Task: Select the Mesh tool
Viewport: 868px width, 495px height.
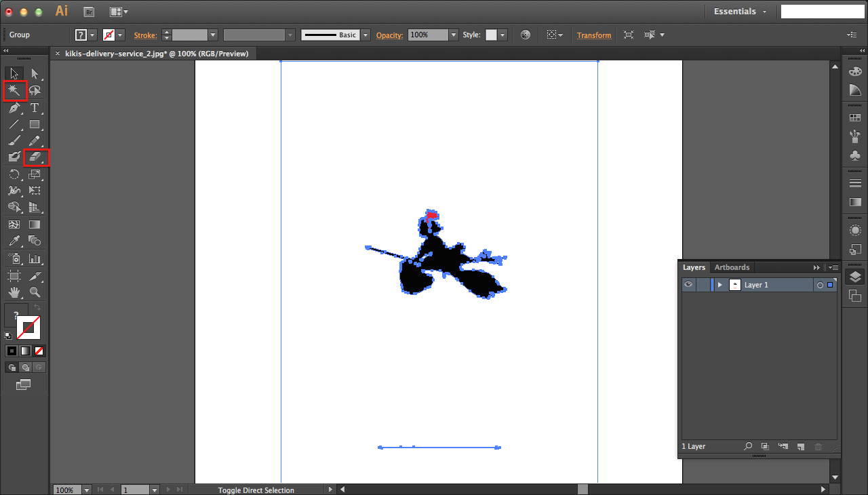Action: pos(14,224)
